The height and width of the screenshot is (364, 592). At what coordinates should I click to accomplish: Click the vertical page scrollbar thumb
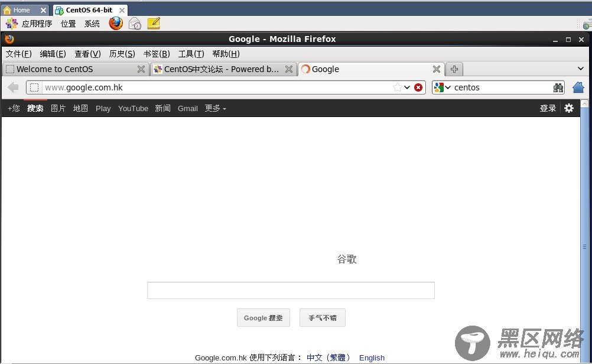(x=584, y=236)
